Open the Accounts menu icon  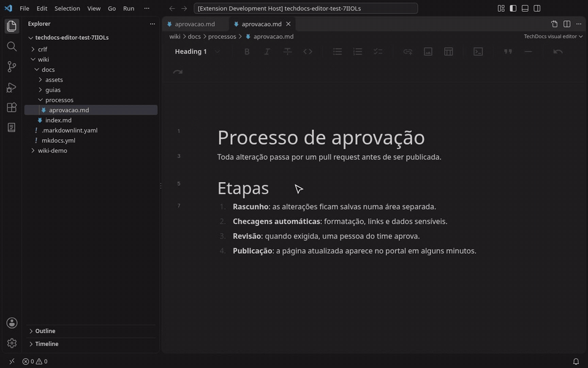pos(12,323)
